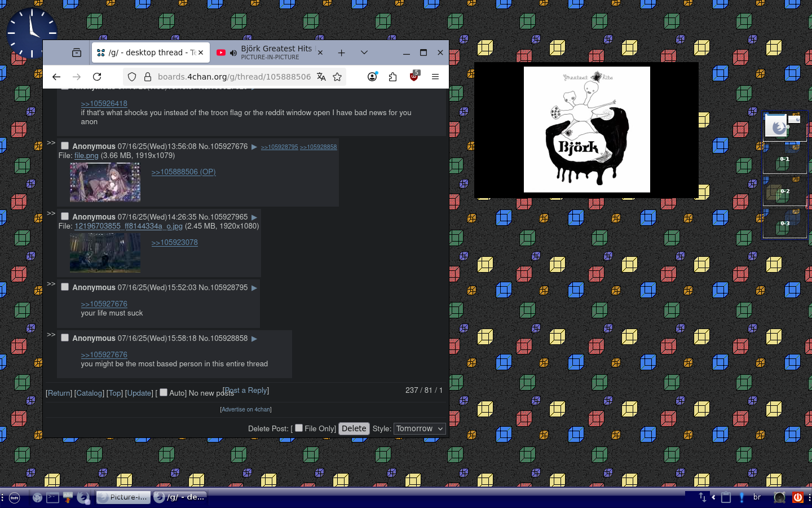The height and width of the screenshot is (508, 812).
Task: Open the Style dropdown set to Tomorrow
Action: (420, 428)
